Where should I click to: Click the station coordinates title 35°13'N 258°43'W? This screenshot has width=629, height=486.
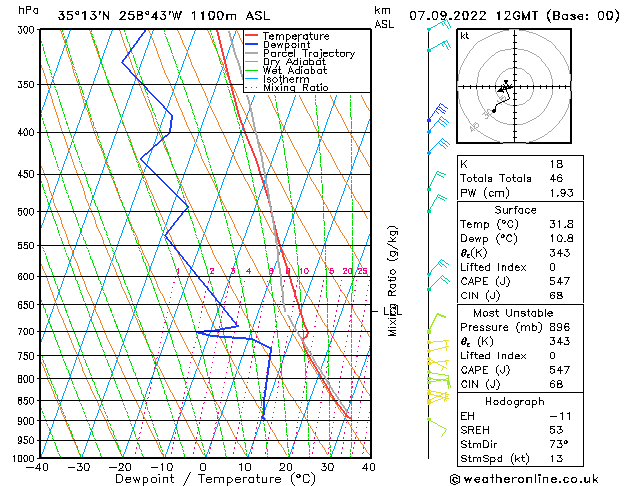click(x=120, y=16)
